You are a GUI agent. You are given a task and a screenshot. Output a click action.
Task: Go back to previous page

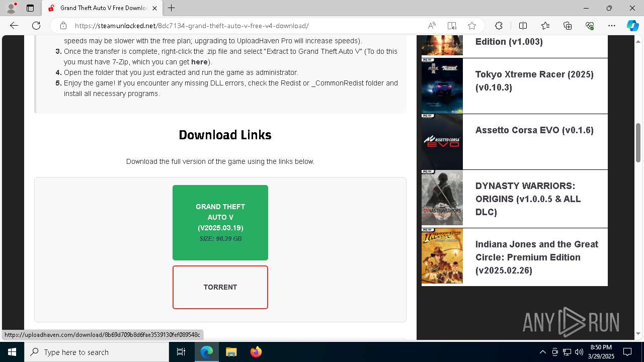point(14,26)
